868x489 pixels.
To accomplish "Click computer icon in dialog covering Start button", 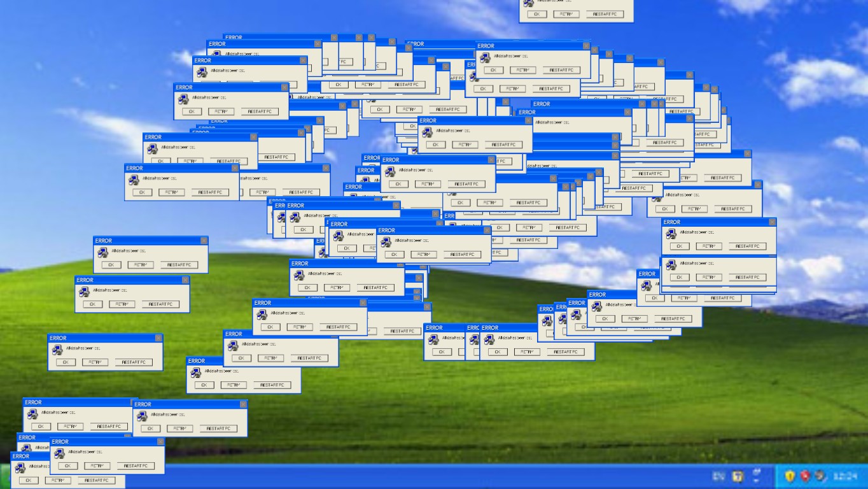I will tap(20, 468).
